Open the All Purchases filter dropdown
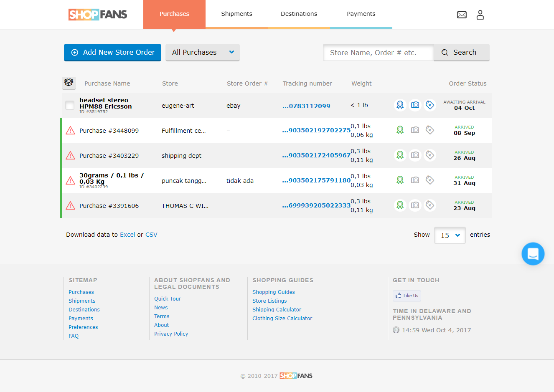The width and height of the screenshot is (554, 392). (203, 52)
